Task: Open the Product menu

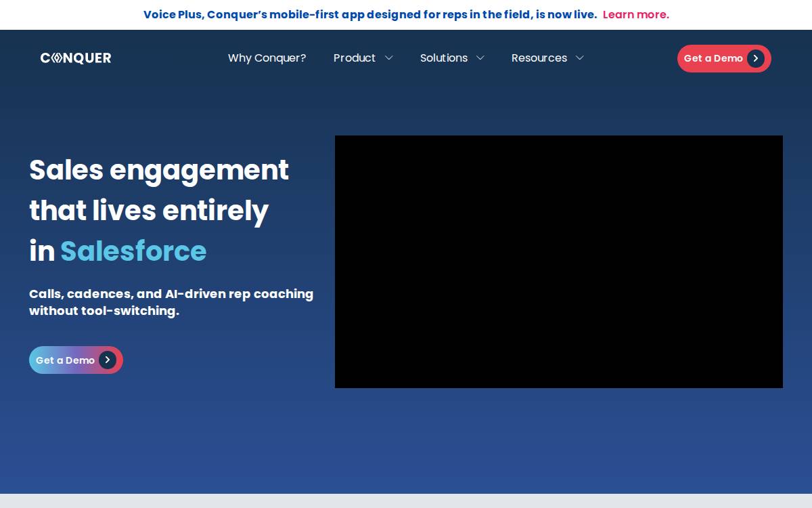Action: coord(355,58)
